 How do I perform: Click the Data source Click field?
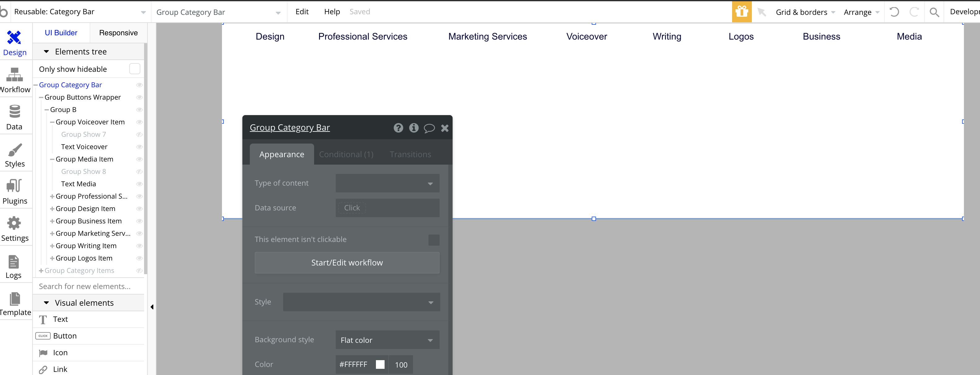click(387, 208)
